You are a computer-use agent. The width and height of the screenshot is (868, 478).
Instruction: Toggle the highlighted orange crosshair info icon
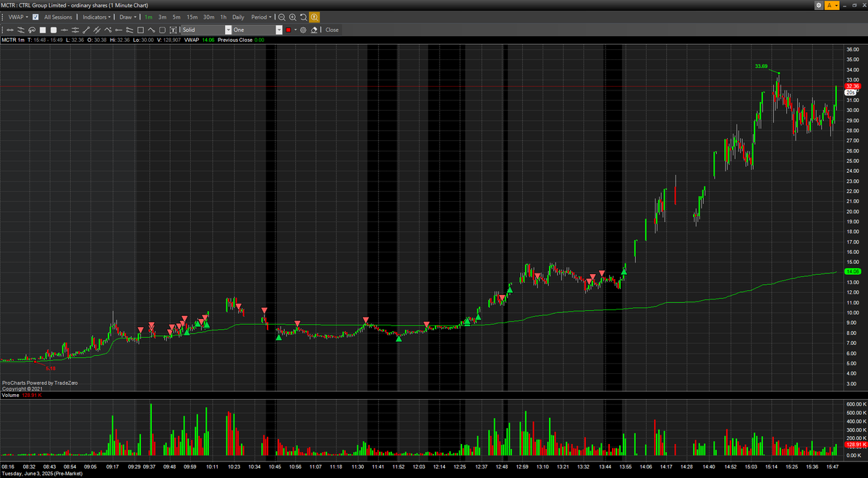click(315, 17)
